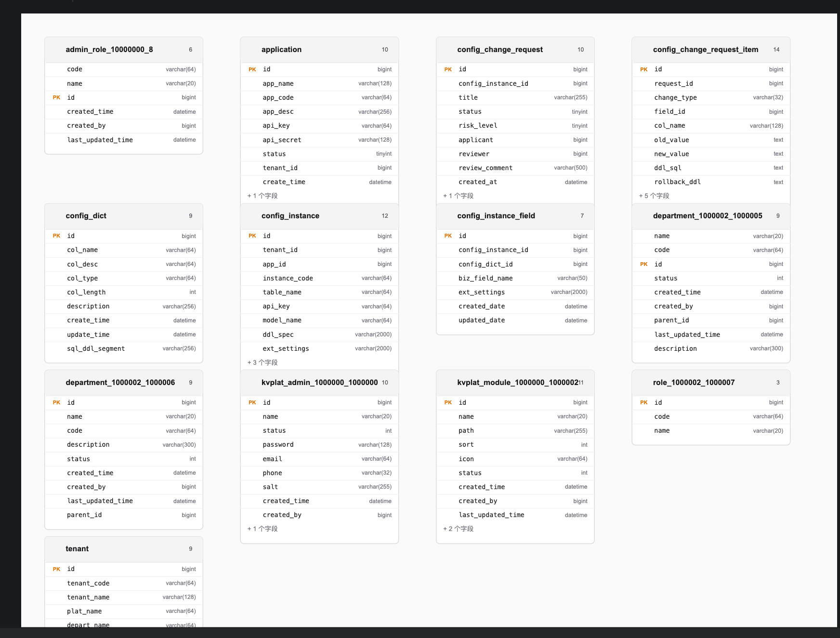
Task: Click PK badge in tenant table
Action: click(56, 569)
